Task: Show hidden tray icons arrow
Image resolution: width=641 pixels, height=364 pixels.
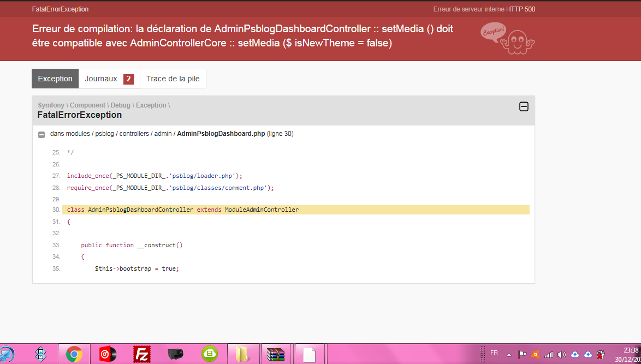Action: click(509, 354)
